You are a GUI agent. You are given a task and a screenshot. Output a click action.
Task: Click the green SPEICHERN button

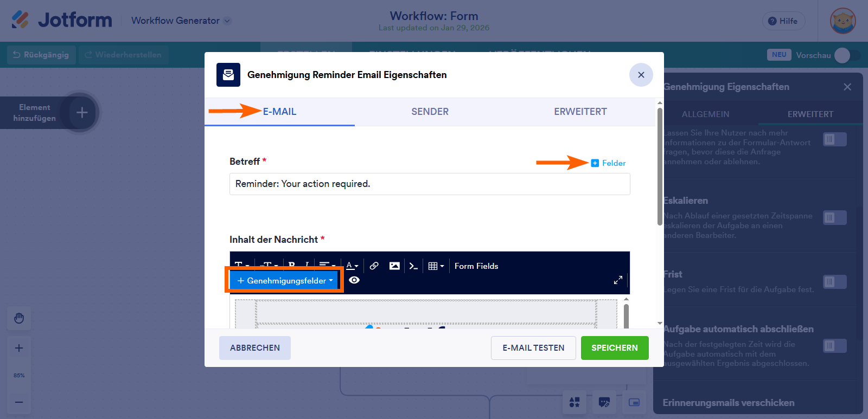614,348
